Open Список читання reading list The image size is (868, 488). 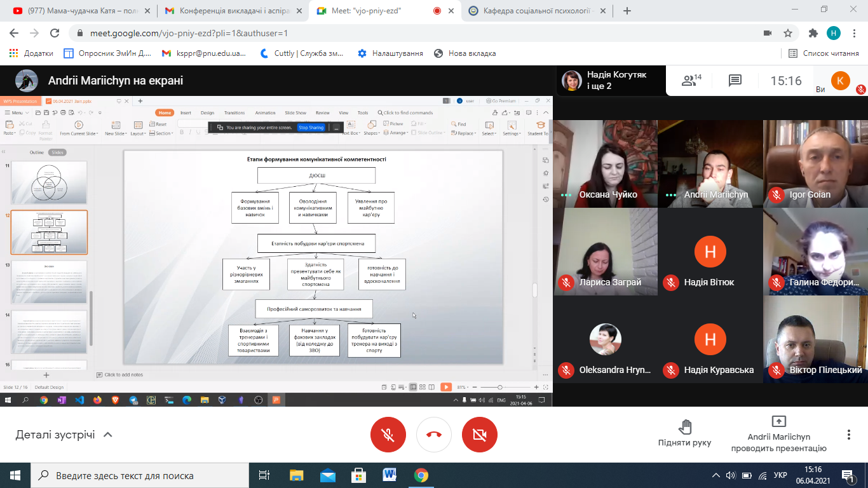[x=824, y=53]
